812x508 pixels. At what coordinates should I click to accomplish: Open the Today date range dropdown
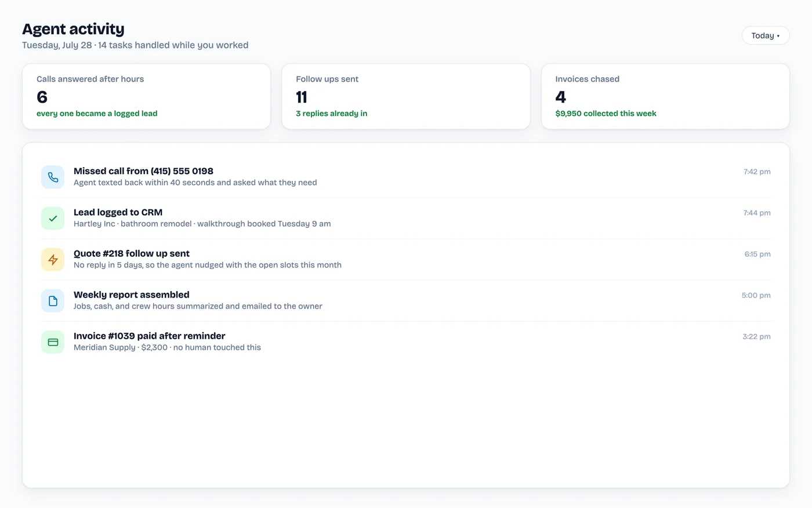(x=766, y=35)
